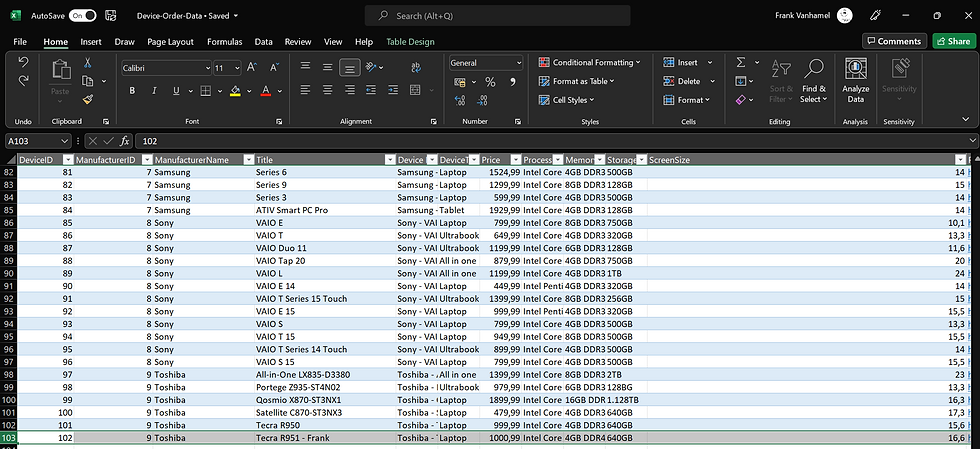Click price cell 1929,99
This screenshot has width=980, height=449.
(500, 210)
